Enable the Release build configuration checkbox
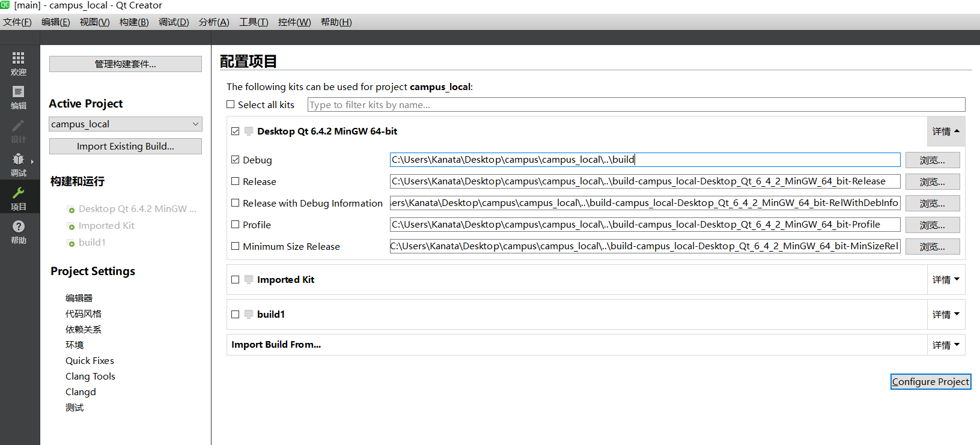980x445 pixels. (x=236, y=181)
